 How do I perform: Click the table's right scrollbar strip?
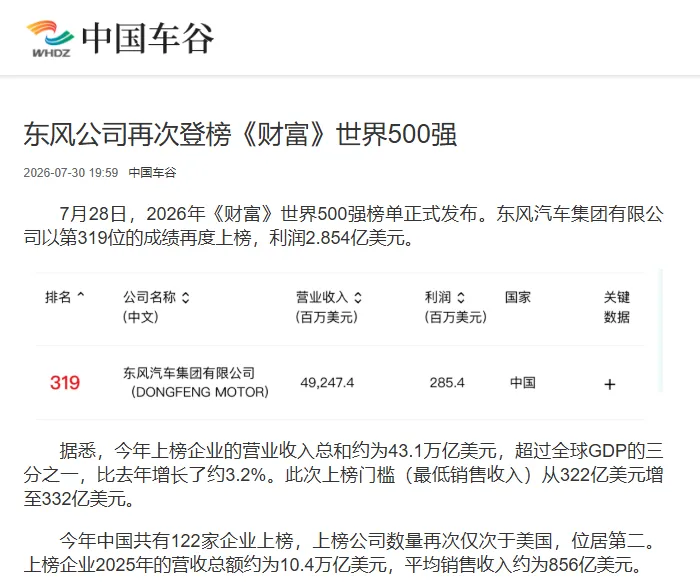coord(660,330)
